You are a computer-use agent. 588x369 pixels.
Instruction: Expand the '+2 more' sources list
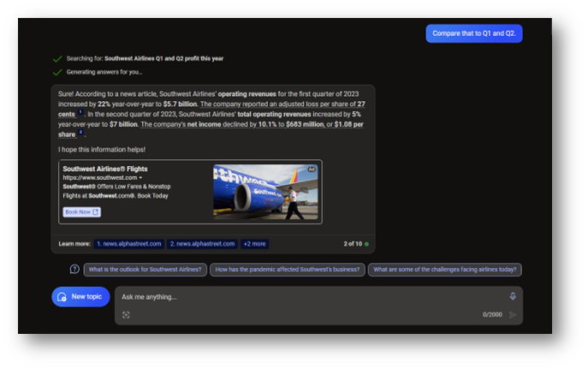tap(254, 244)
